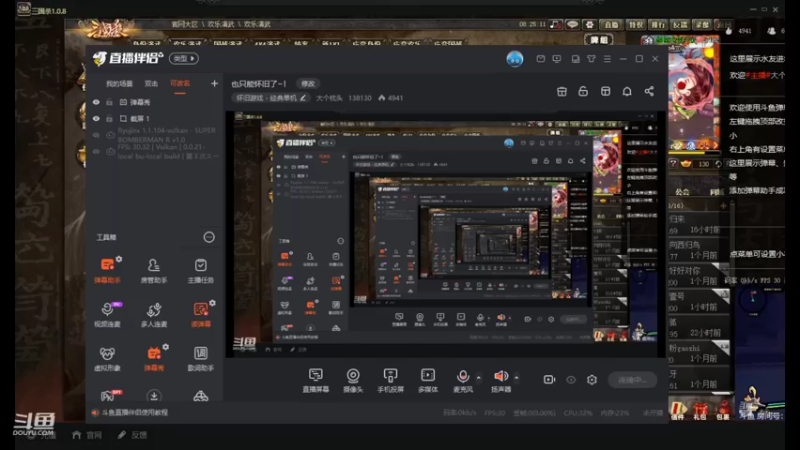
Task: Click the recording camera icon by start button
Action: point(549,380)
